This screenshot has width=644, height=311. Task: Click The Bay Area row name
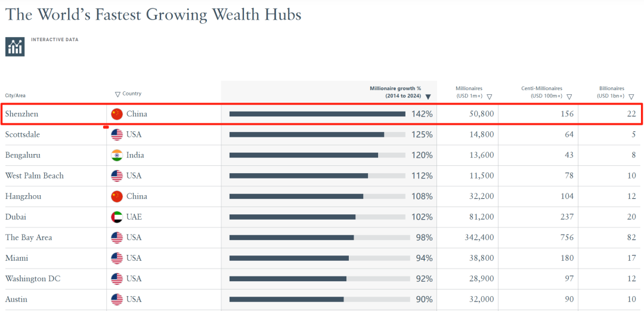29,238
